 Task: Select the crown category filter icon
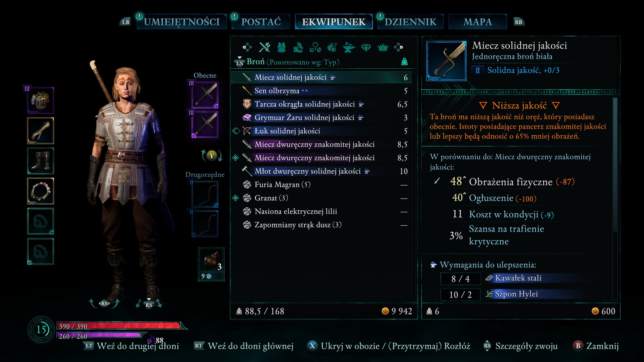click(383, 47)
